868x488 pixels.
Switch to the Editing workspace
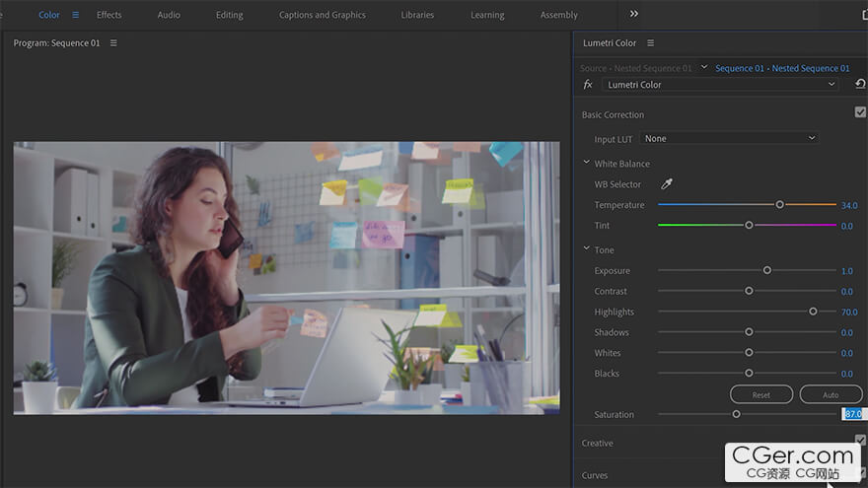pyautogui.click(x=229, y=15)
